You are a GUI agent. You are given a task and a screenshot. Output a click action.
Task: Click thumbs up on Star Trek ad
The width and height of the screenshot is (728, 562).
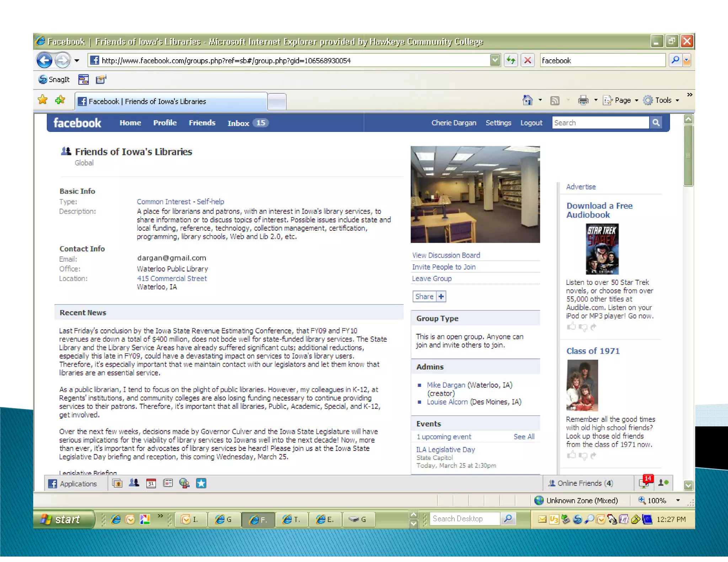(571, 326)
